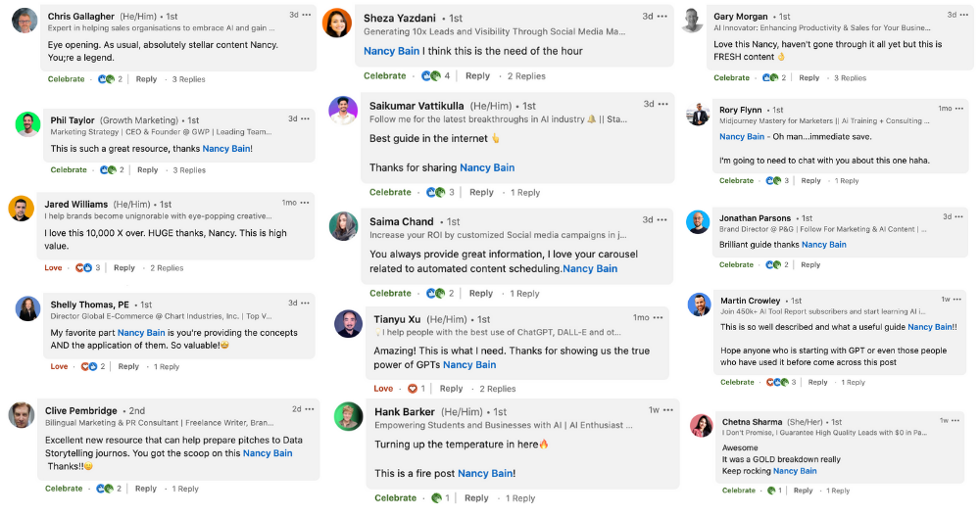
Task: Expand 2 Replies under Sheza Yazdani's comment
Action: pos(526,76)
